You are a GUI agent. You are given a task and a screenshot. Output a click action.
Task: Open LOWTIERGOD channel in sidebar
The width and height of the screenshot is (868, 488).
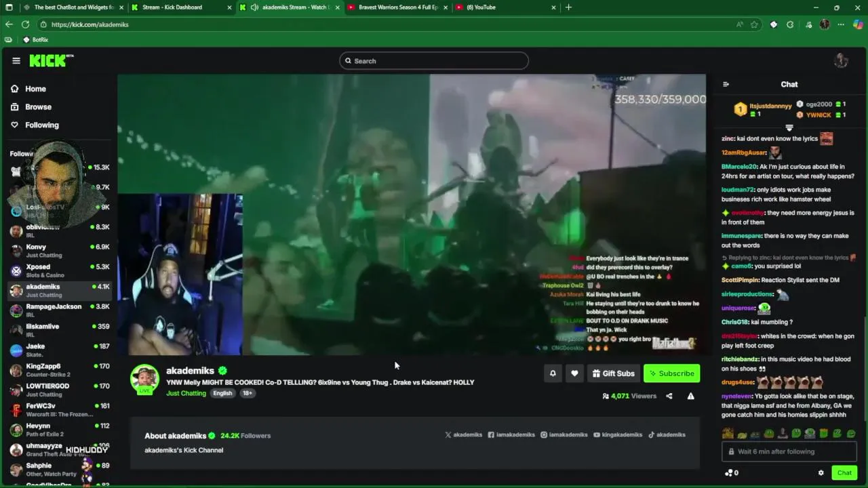pos(60,390)
